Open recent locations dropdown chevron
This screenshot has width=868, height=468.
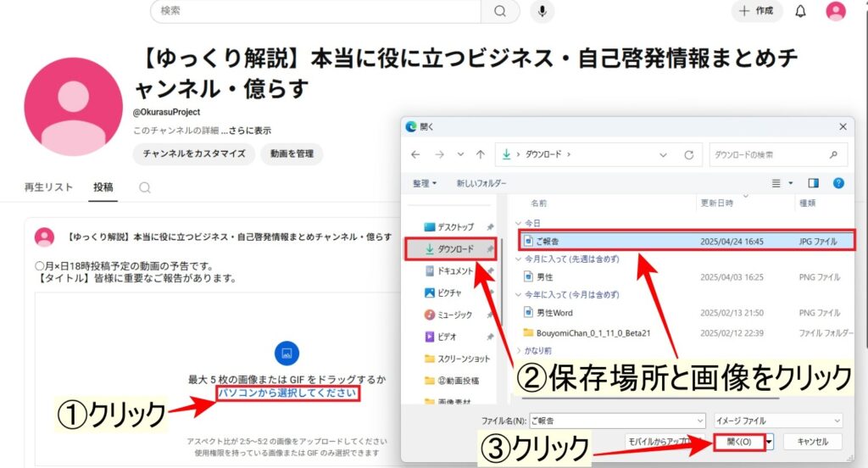coord(460,154)
